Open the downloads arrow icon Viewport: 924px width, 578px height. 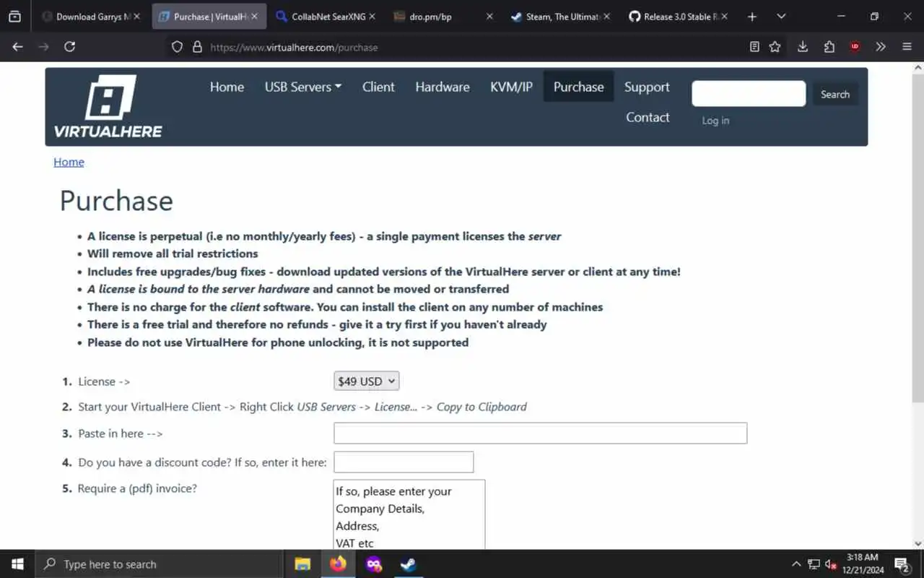[x=802, y=47]
